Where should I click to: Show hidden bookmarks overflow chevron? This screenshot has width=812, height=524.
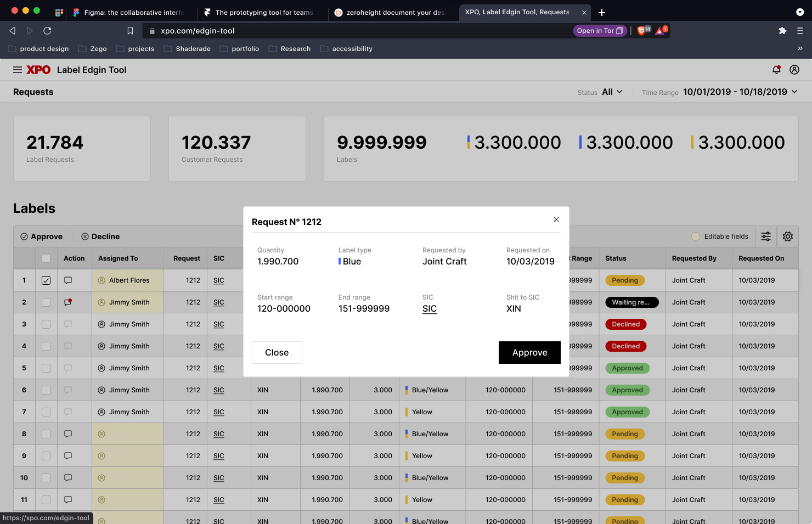[800, 48]
